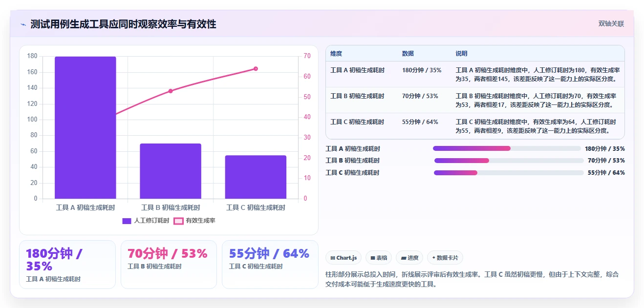Click the 双轴关联 label in the header
The width and height of the screenshot is (644, 308).
tap(611, 23)
